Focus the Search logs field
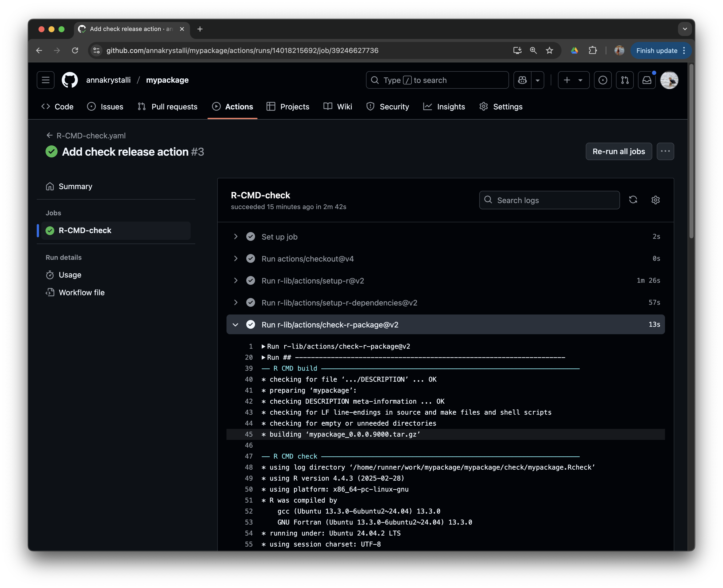 (x=549, y=200)
